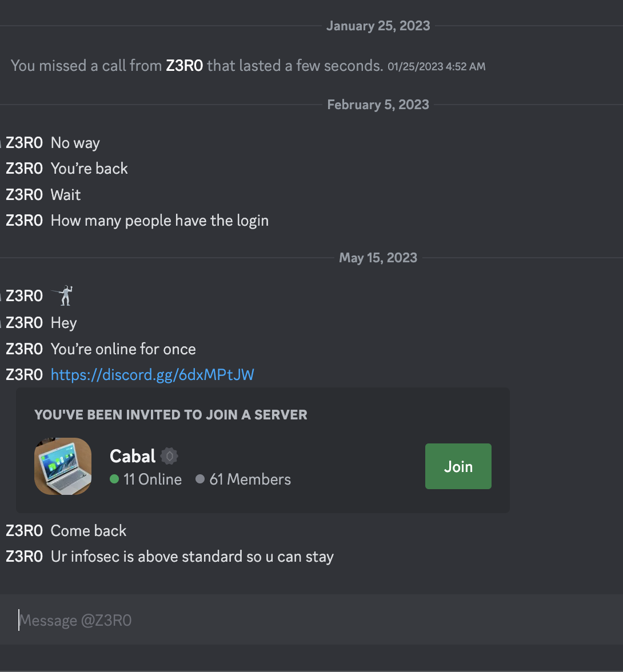Click the gray members status dot

pos(200,479)
